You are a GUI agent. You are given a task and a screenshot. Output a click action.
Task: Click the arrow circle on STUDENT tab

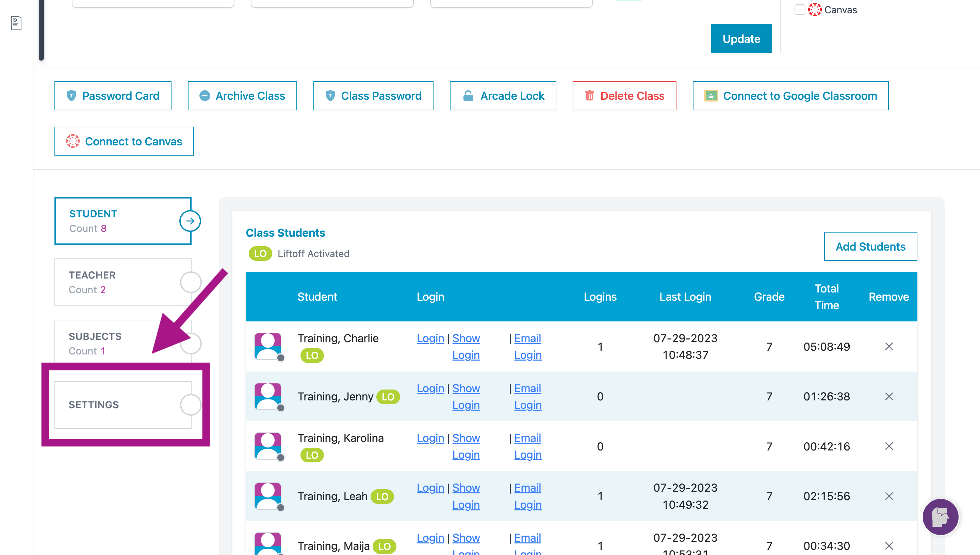[x=190, y=221]
